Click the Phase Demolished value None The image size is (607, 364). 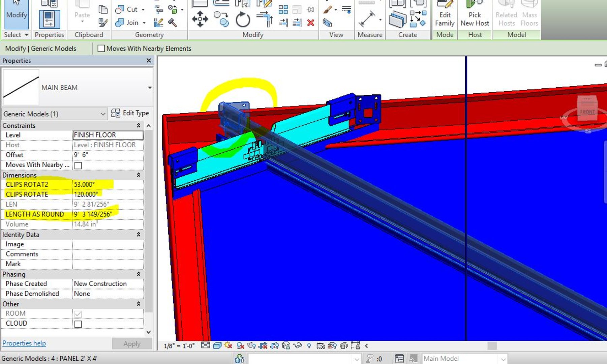click(x=108, y=294)
